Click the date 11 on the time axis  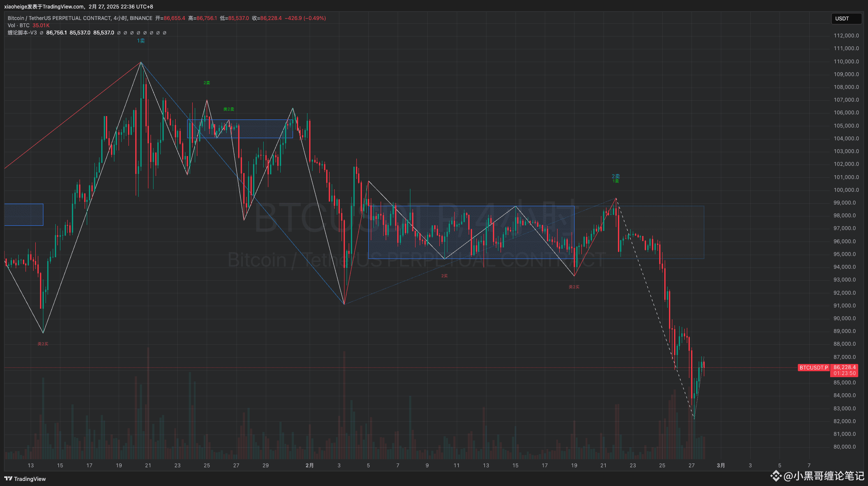click(x=456, y=466)
